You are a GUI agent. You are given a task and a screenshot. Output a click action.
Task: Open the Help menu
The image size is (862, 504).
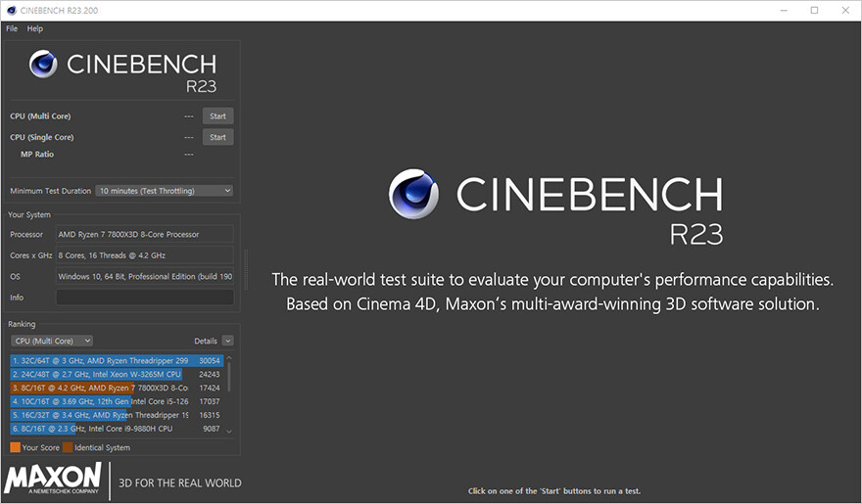click(34, 28)
